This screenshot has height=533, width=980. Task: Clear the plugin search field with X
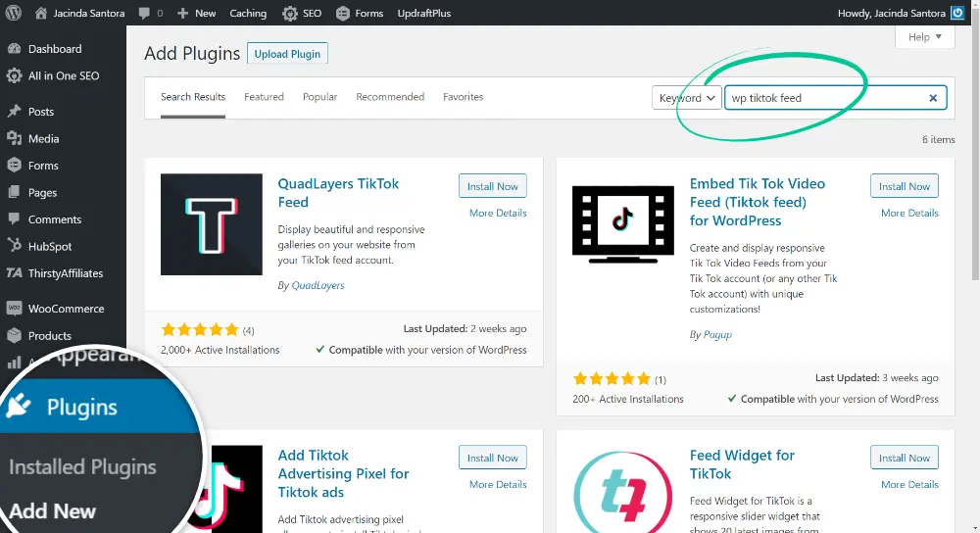[933, 98]
